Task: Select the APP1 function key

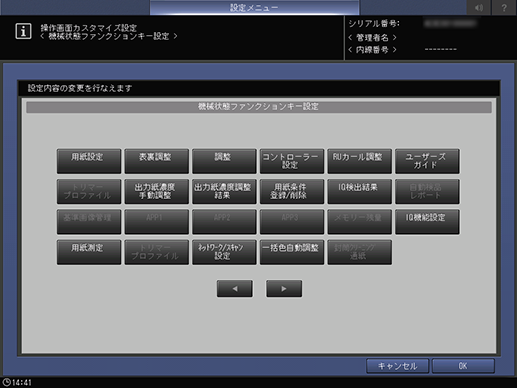Action: coord(157,222)
